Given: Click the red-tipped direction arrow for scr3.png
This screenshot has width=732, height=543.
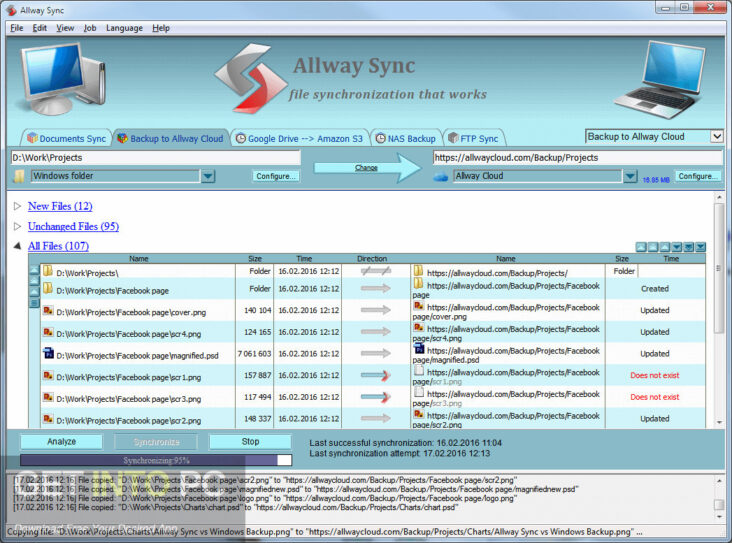Looking at the screenshot, I should (376, 397).
